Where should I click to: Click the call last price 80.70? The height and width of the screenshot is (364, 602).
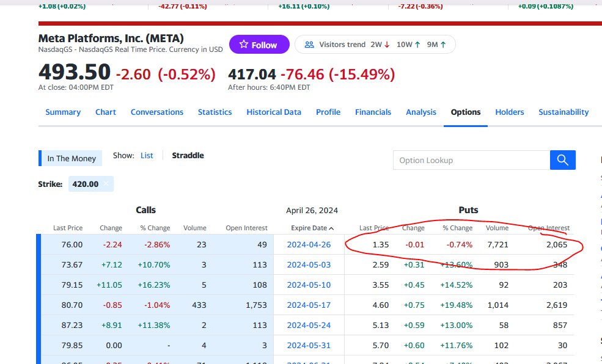72,305
